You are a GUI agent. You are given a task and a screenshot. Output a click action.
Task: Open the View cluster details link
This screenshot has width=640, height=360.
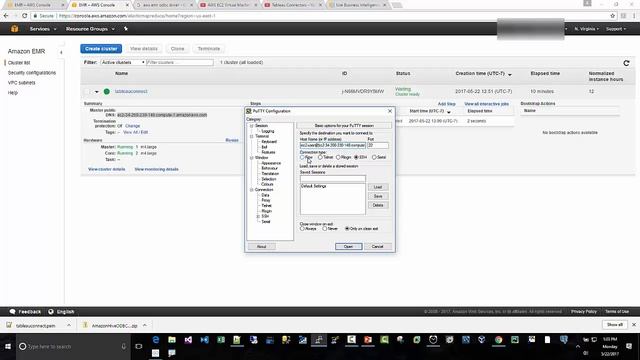coord(107,169)
